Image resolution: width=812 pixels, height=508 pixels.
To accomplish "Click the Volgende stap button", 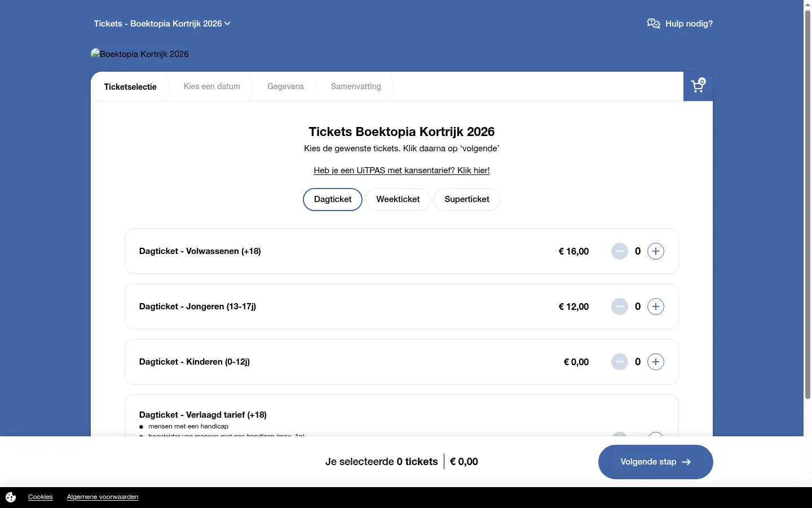I will click(x=655, y=462).
